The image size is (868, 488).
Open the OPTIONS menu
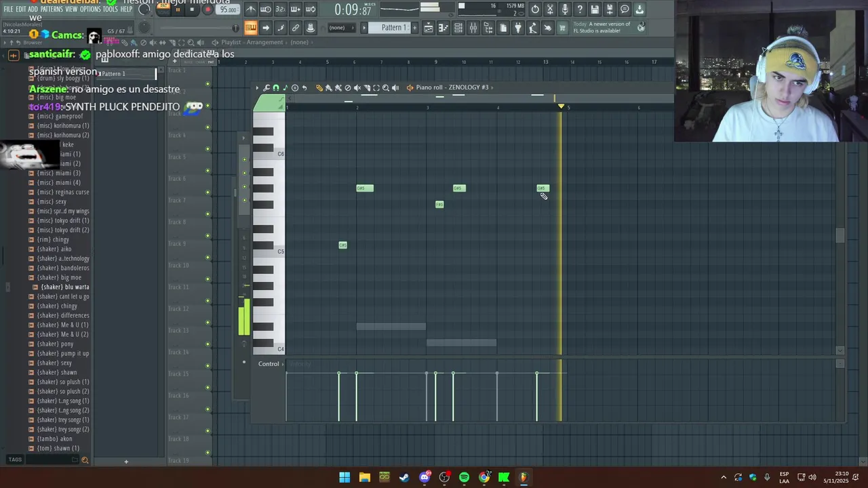(90, 9)
